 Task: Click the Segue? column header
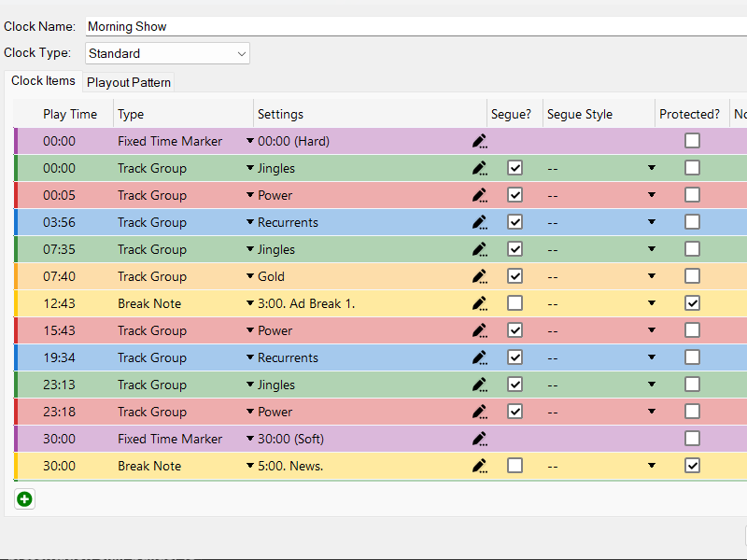click(x=515, y=114)
